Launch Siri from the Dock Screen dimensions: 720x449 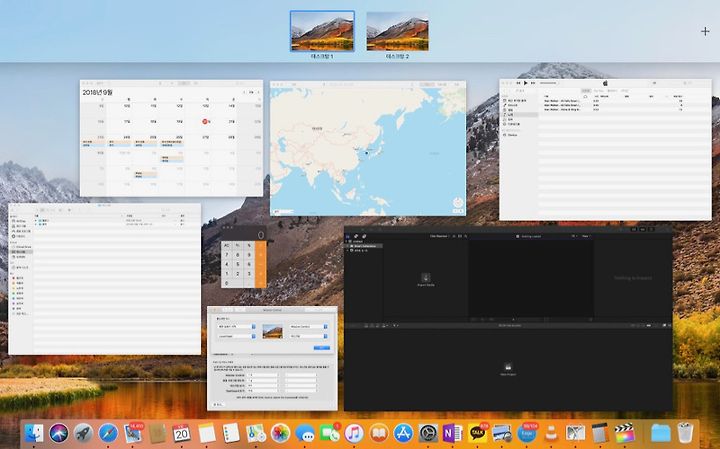pos(59,433)
